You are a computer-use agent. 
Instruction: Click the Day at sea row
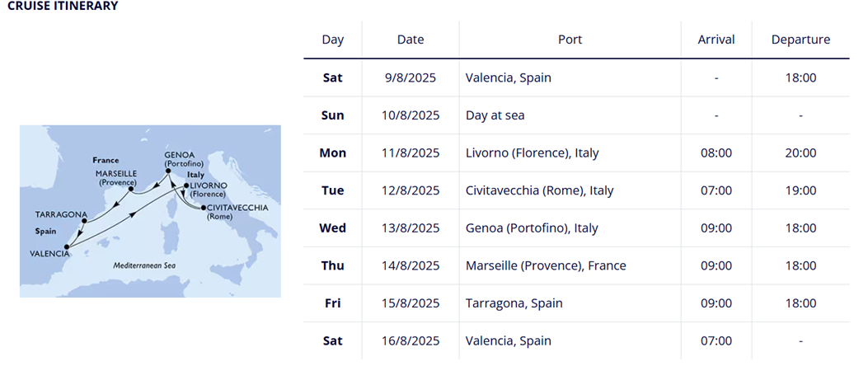point(576,115)
